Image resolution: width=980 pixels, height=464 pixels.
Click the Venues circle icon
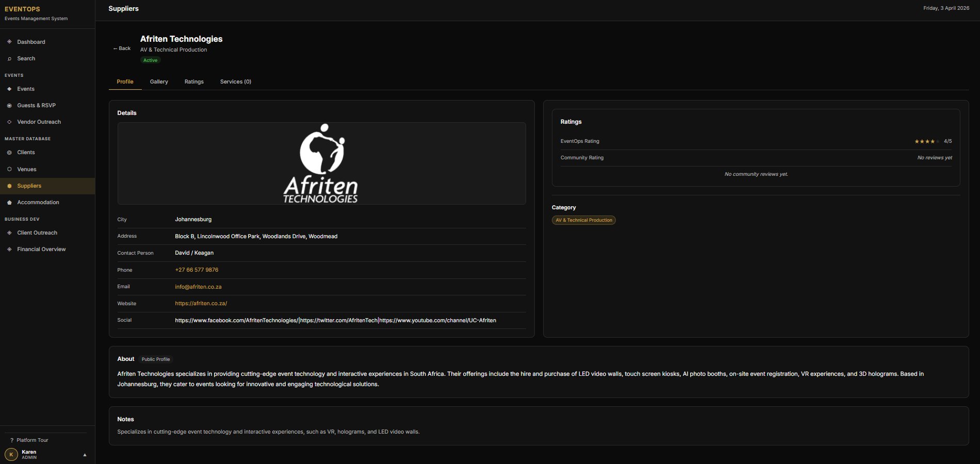[9, 169]
